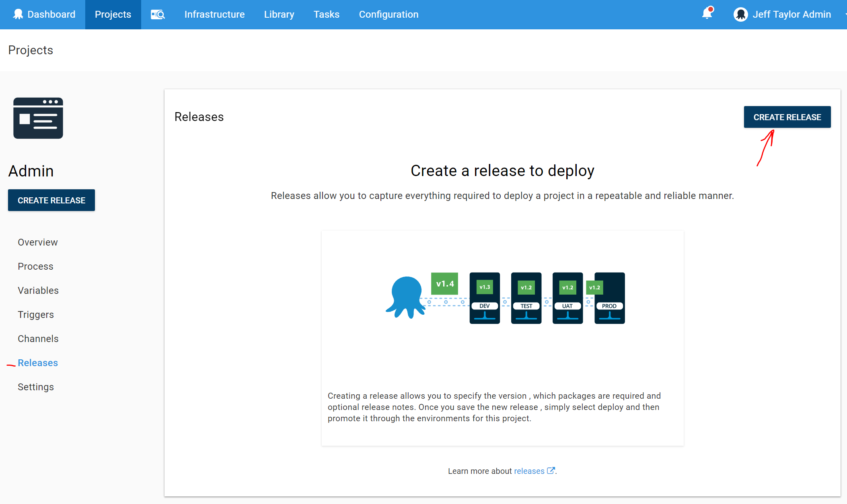
Task: Go to the Tasks page
Action: coord(326,14)
